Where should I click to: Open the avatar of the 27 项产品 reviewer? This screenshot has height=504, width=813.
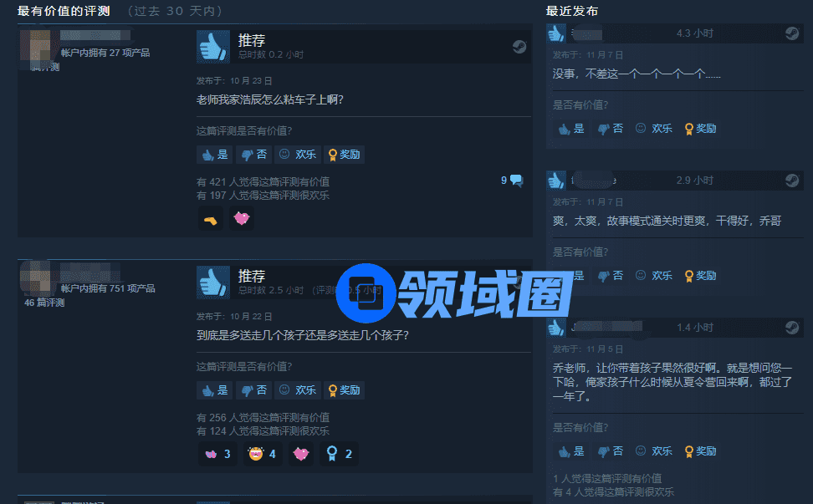38,48
